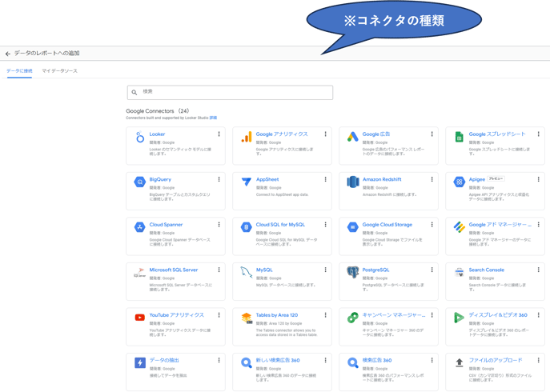The width and height of the screenshot is (550, 392).
Task: Open the Google Cloud Storage title
Action: (387, 225)
